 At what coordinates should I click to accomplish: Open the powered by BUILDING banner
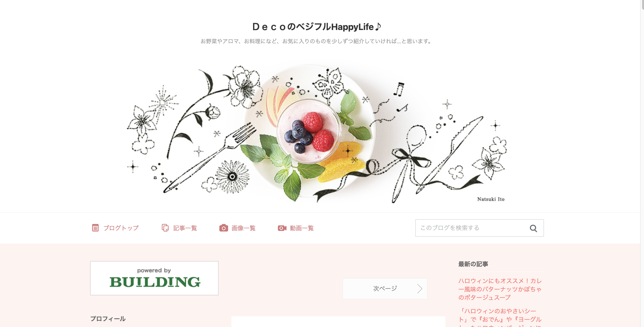coord(154,278)
